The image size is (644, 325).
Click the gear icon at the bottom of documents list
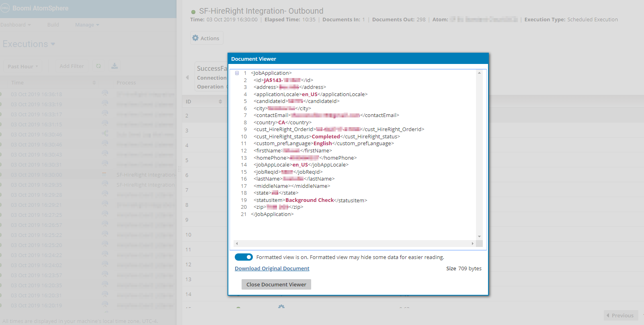point(281,307)
